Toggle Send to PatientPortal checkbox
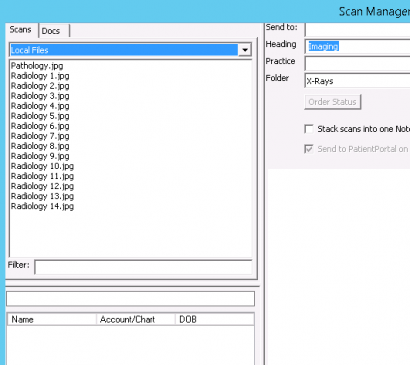The height and width of the screenshot is (365, 410). (x=309, y=149)
